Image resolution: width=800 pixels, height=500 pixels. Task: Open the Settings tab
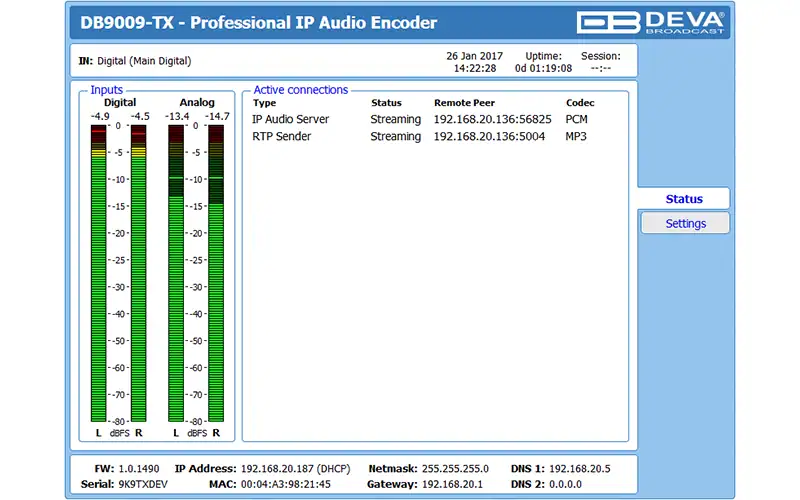coord(685,223)
